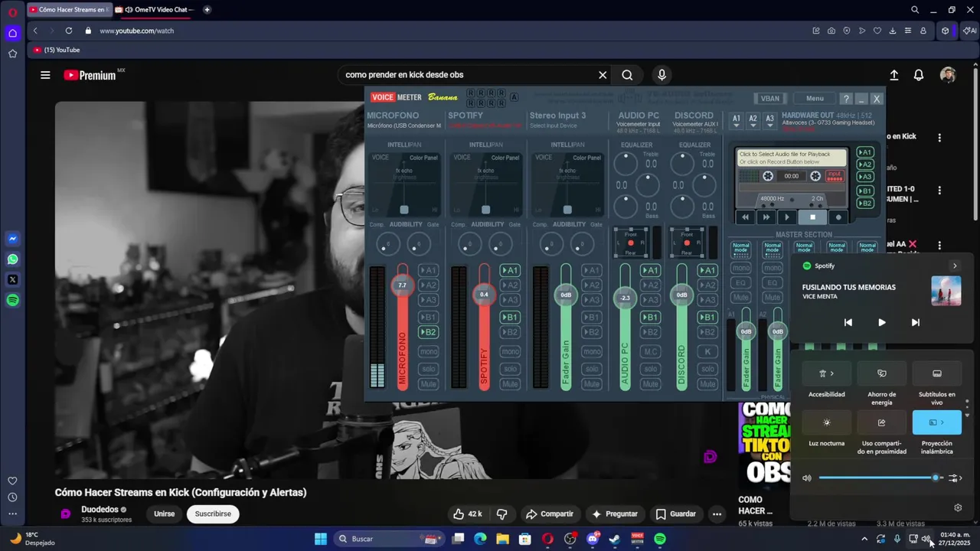Open VBAN settings in Voicemeeter
Image resolution: width=980 pixels, height=551 pixels.
769,98
